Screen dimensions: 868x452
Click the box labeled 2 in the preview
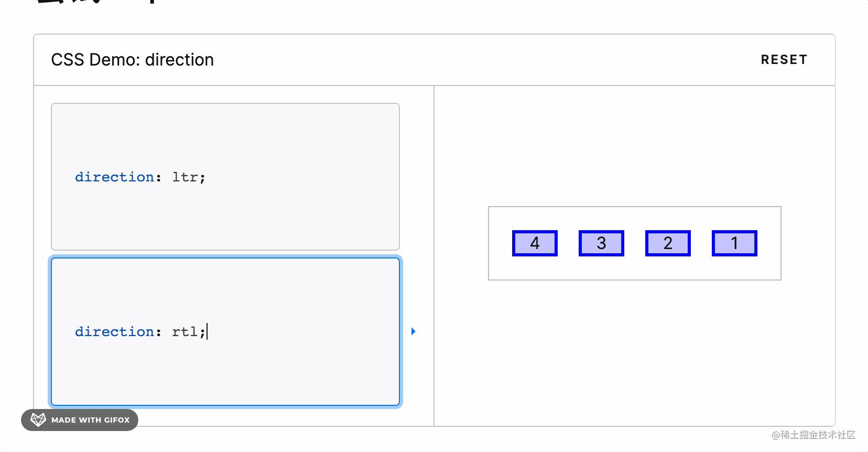pyautogui.click(x=668, y=243)
